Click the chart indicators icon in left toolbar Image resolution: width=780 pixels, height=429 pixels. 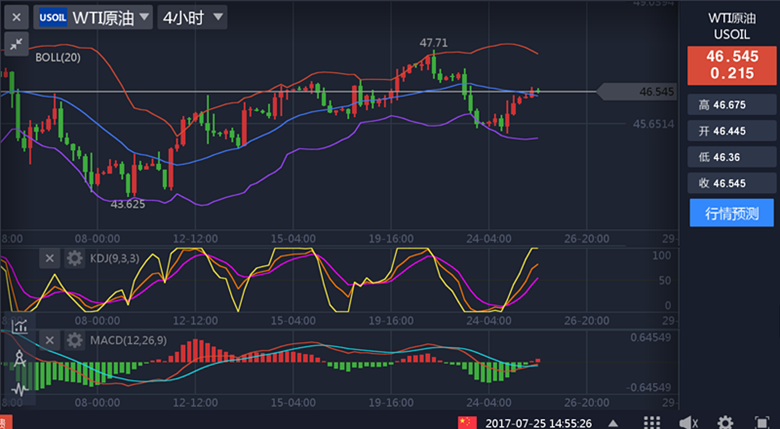click(18, 325)
